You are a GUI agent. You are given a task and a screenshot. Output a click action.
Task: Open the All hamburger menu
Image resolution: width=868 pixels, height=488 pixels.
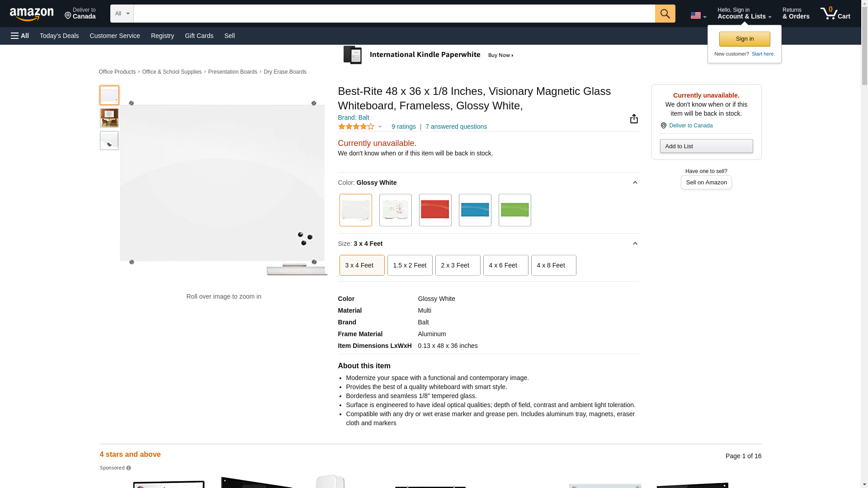(x=20, y=36)
